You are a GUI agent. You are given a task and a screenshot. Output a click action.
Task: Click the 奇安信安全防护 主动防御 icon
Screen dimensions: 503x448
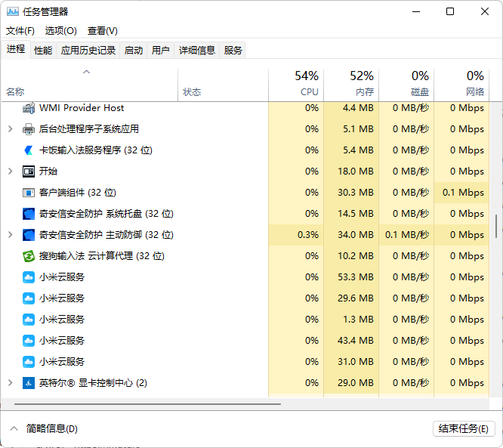point(29,235)
